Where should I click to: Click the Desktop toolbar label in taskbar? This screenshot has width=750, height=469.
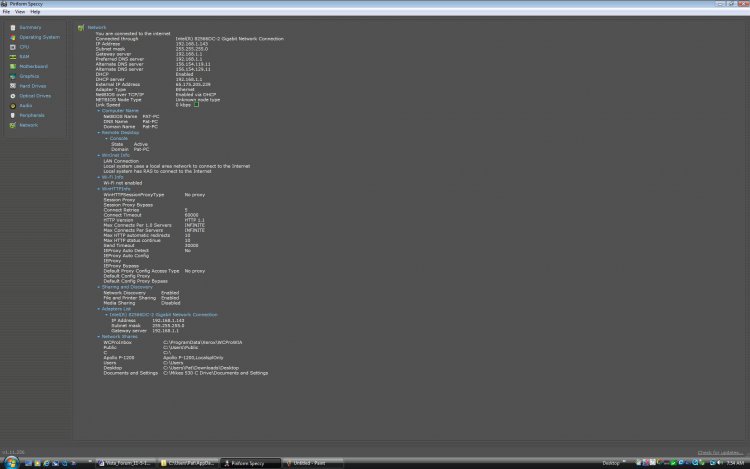[x=611, y=463]
